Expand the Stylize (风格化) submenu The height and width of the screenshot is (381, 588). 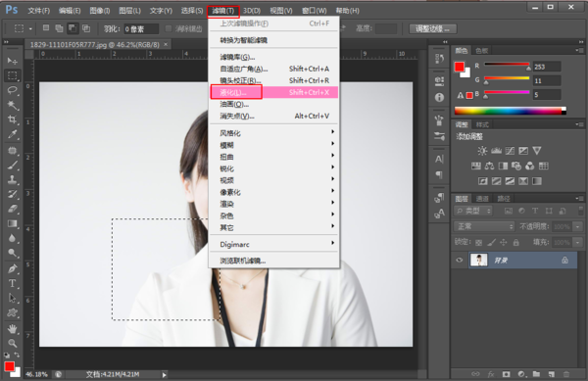click(274, 133)
